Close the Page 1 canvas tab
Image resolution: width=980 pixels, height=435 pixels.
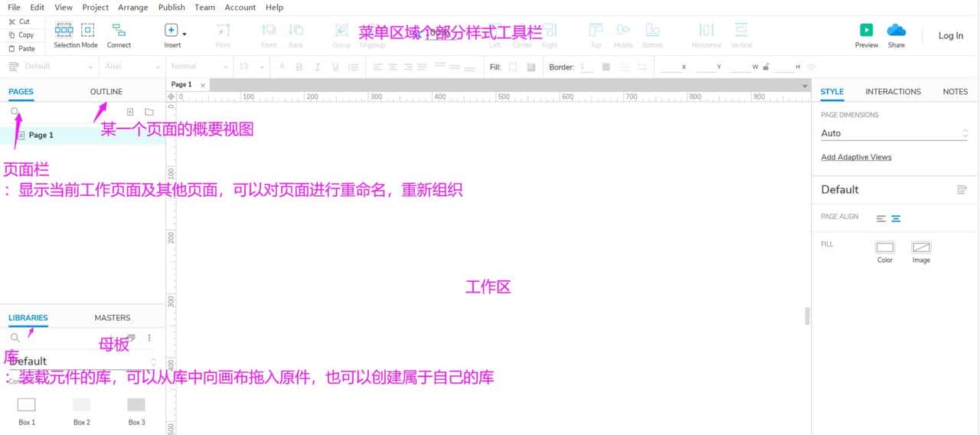[x=203, y=85]
